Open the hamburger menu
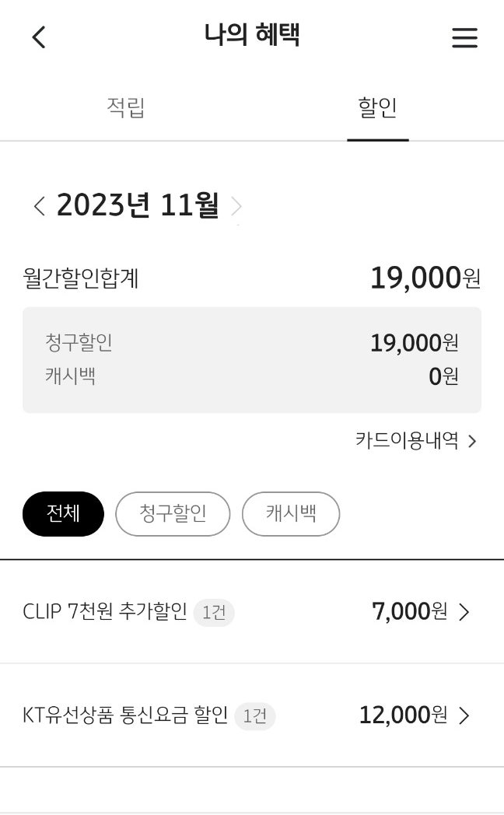504x815 pixels. (x=464, y=38)
